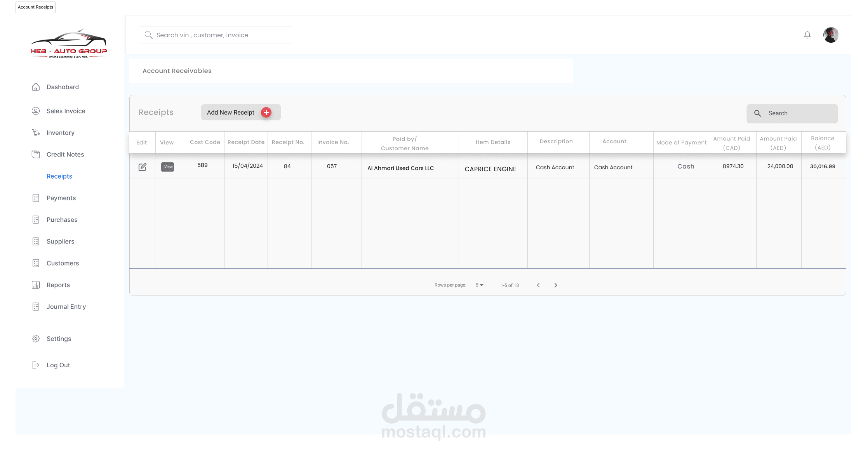The height and width of the screenshot is (450, 868).
Task: Click the HEB Auto Group logo
Action: [x=69, y=43]
